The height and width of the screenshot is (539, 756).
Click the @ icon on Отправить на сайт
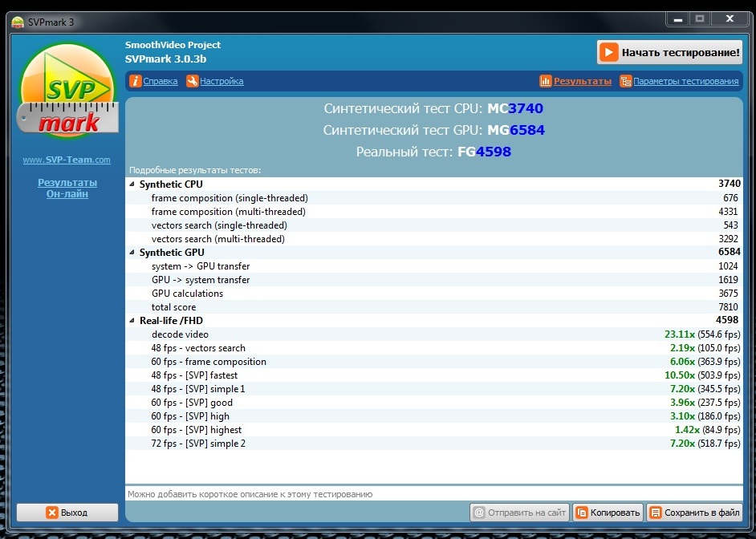tap(479, 513)
